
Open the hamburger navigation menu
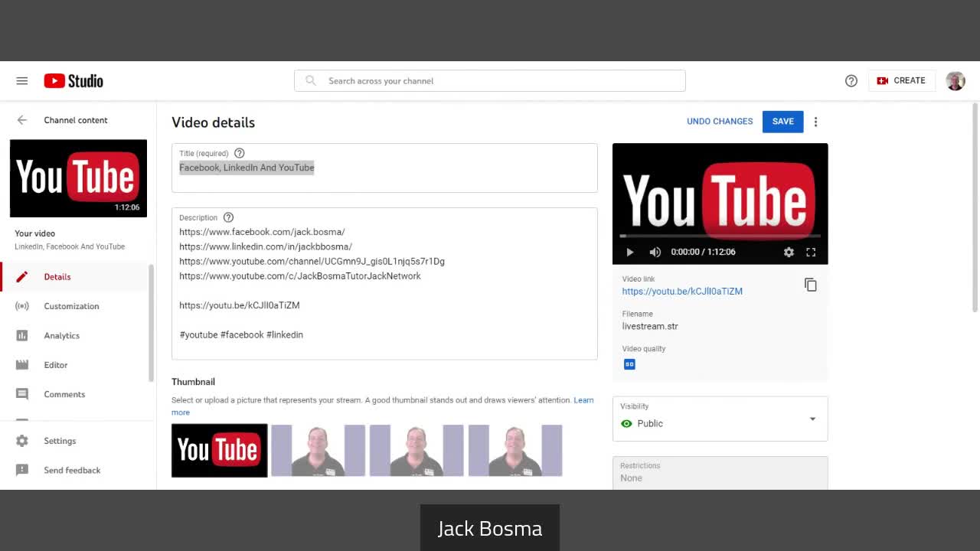[x=22, y=80]
